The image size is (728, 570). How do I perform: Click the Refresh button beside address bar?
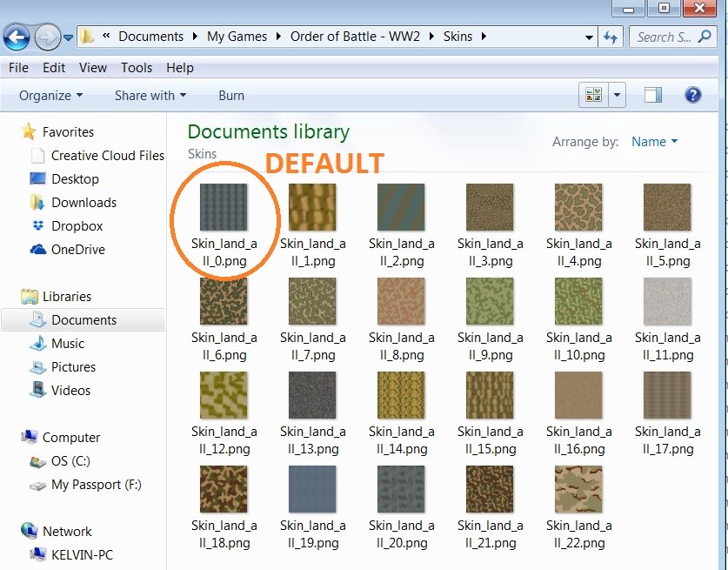[x=611, y=37]
